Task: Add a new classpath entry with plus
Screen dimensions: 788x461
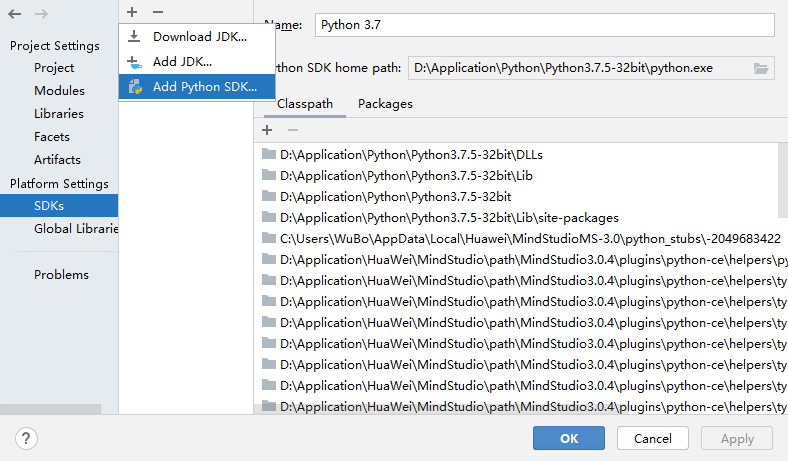Action: coord(267,130)
